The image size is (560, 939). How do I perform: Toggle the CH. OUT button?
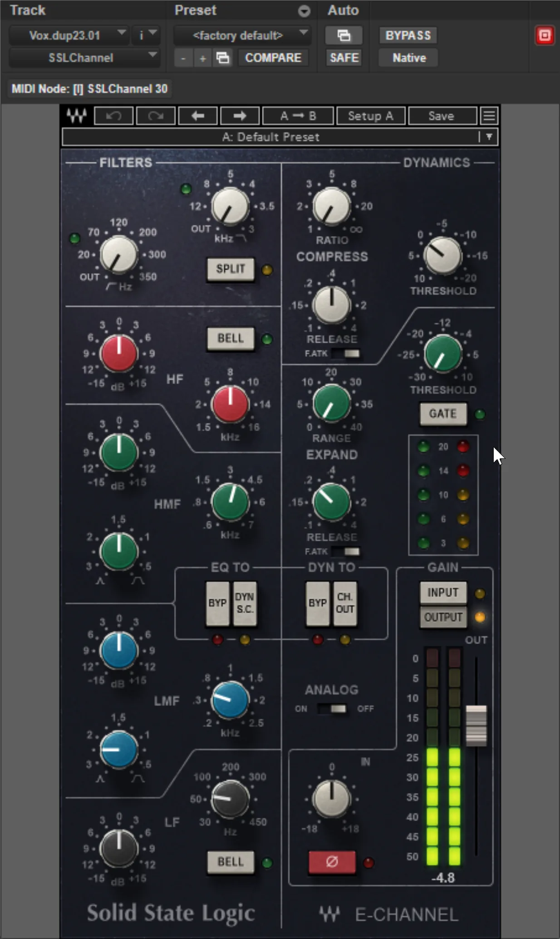click(x=345, y=603)
